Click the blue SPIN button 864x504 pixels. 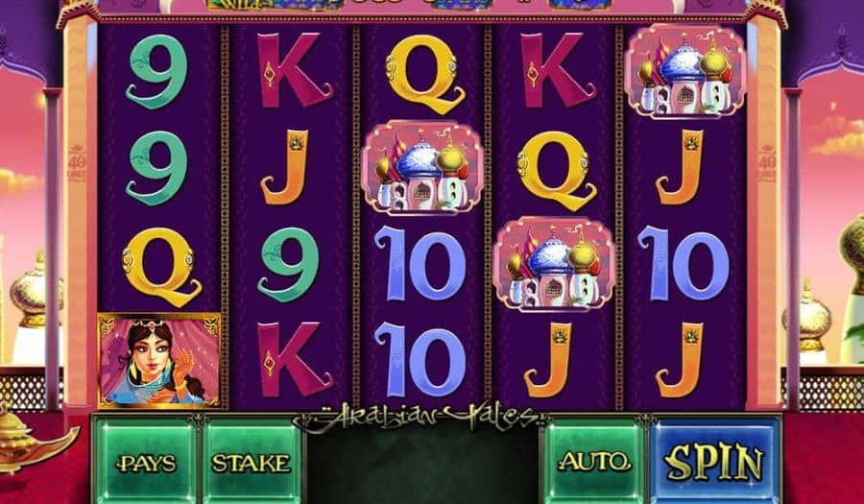(x=715, y=461)
